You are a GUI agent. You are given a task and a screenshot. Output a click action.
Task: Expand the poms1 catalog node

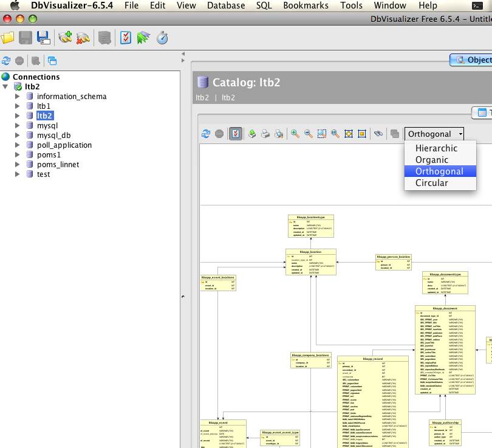point(17,155)
